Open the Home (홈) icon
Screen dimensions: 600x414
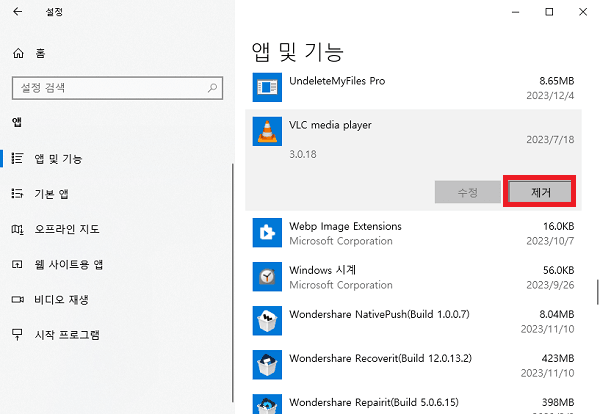coord(18,53)
